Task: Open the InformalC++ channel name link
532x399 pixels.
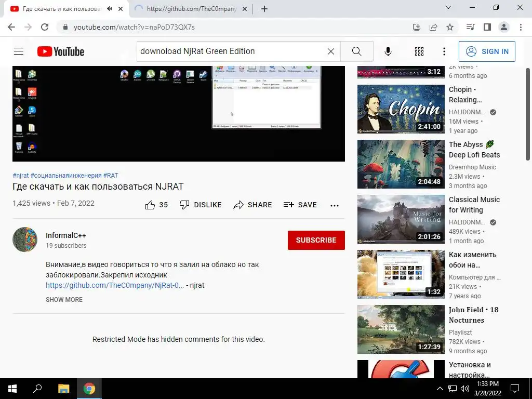Action: pos(66,235)
